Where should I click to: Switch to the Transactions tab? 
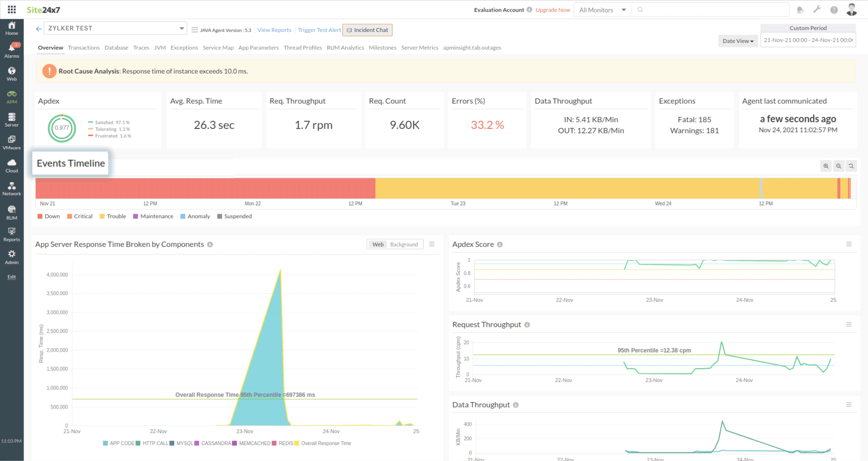click(x=83, y=48)
